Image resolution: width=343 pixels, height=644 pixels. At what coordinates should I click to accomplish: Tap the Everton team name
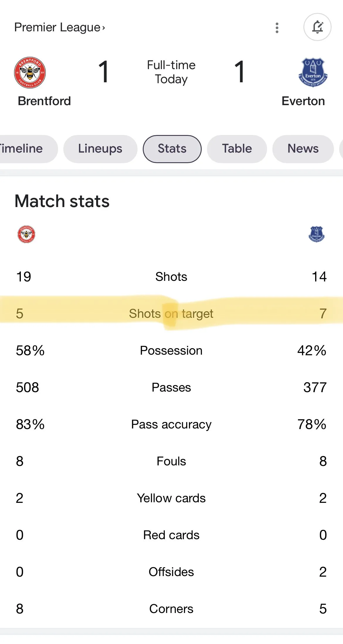[303, 101]
